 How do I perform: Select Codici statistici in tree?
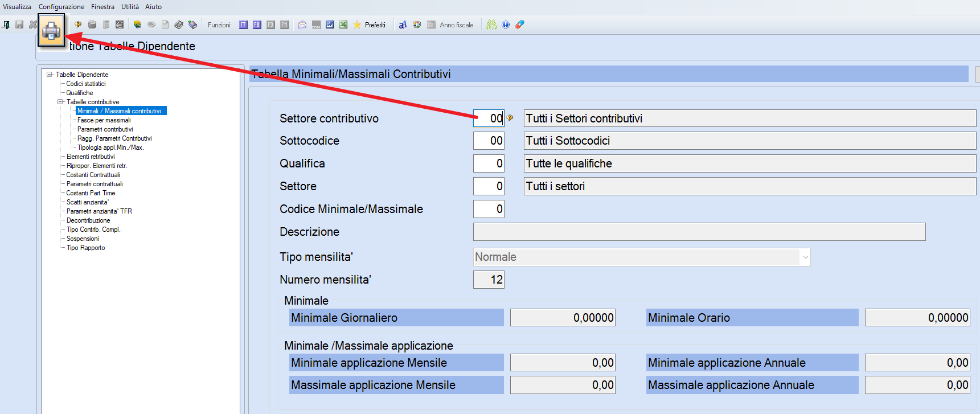point(86,84)
